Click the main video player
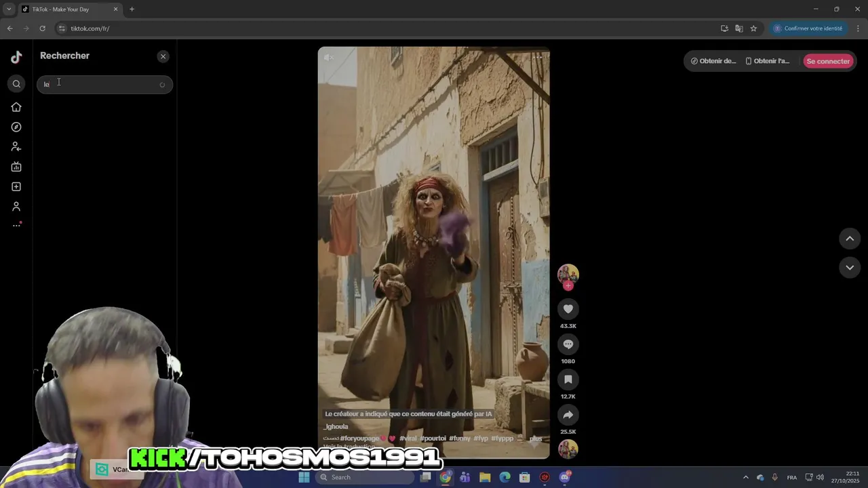Viewport: 868px width, 488px height. (x=434, y=252)
